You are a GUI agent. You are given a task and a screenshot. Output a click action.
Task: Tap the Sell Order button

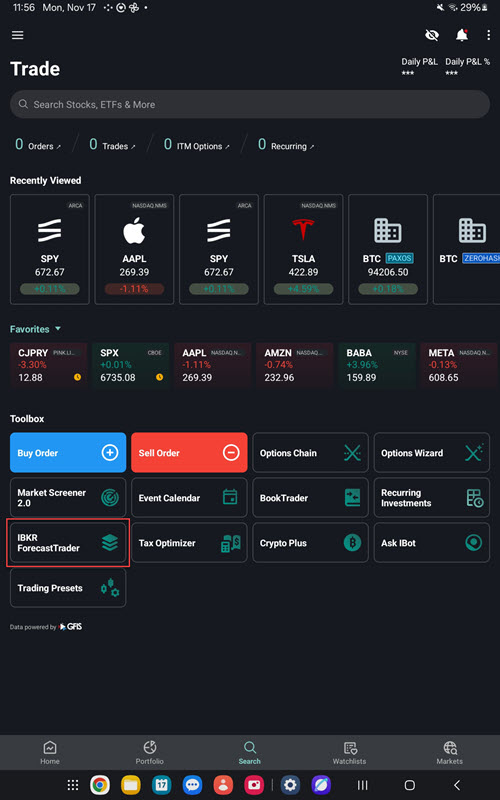(x=189, y=453)
